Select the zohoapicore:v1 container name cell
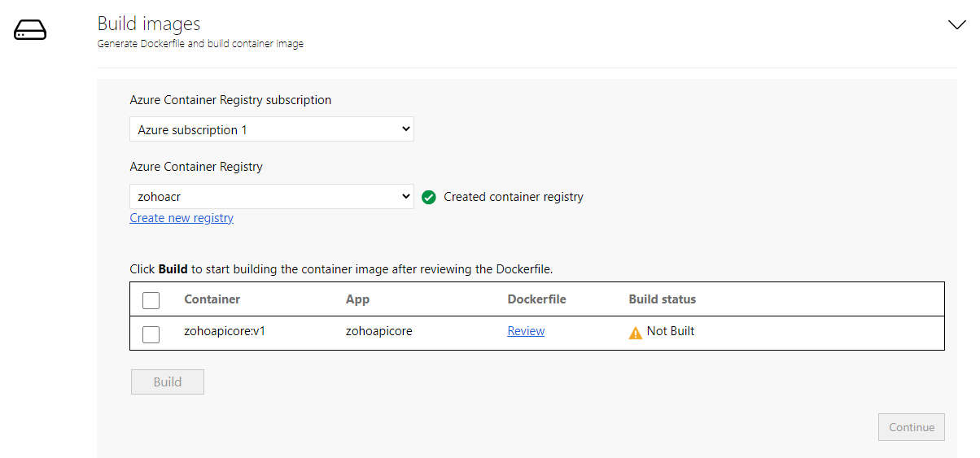This screenshot has width=980, height=458. tap(225, 331)
